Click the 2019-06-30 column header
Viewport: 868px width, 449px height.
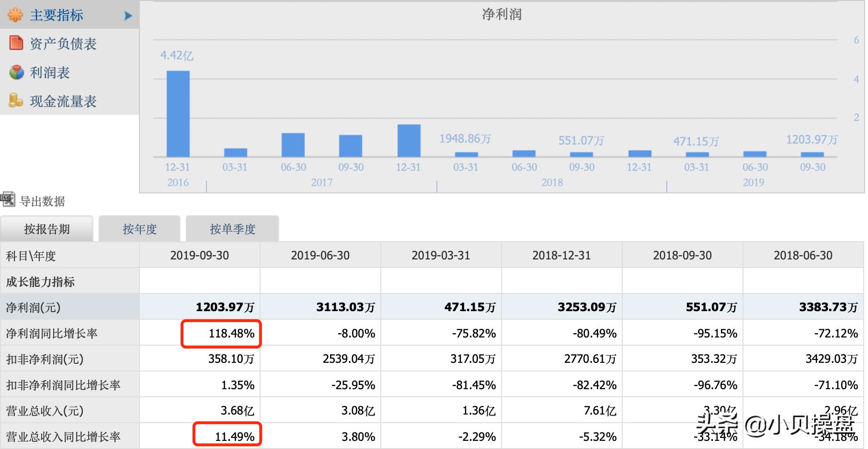tap(320, 255)
